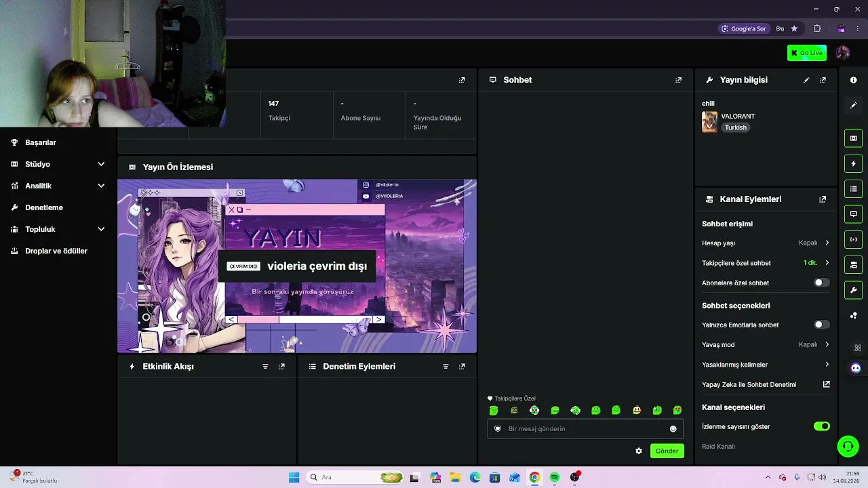
Task: Insert the first green emote
Action: [494, 410]
